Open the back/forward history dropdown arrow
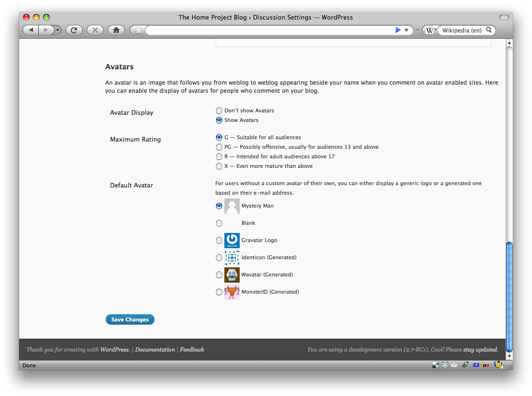The image size is (532, 396). pyautogui.click(x=58, y=30)
